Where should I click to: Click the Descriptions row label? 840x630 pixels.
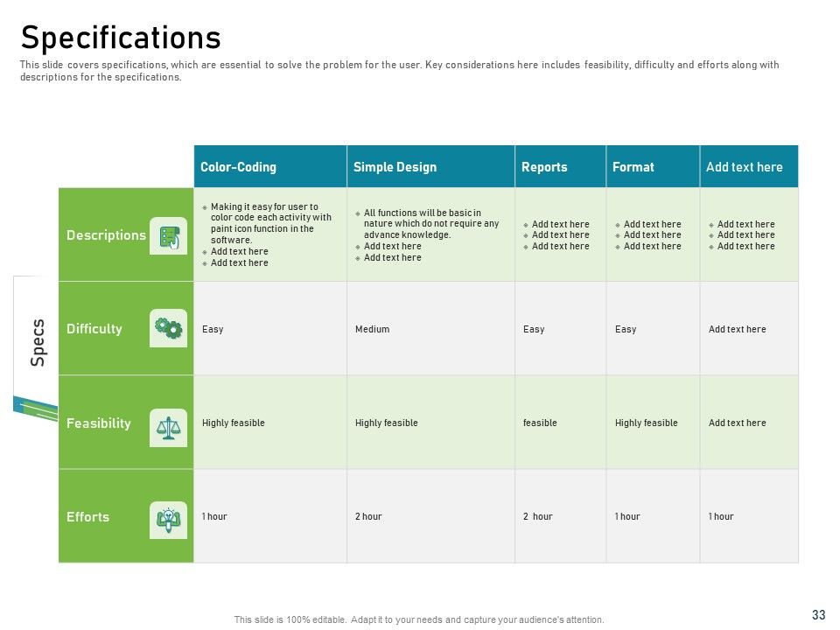point(106,235)
